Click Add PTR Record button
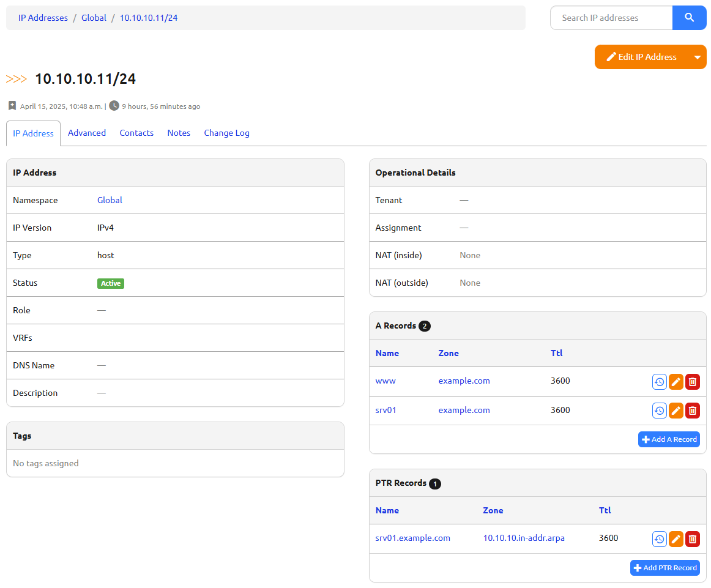 pyautogui.click(x=664, y=568)
